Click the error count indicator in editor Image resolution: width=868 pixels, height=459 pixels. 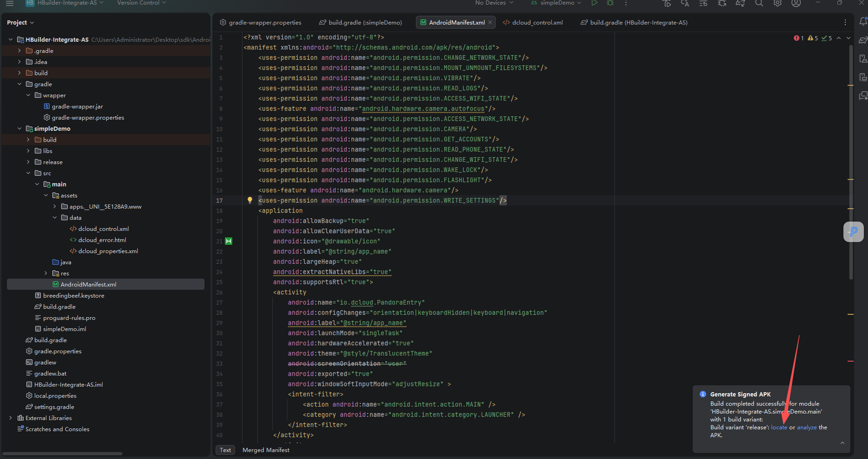pyautogui.click(x=798, y=38)
